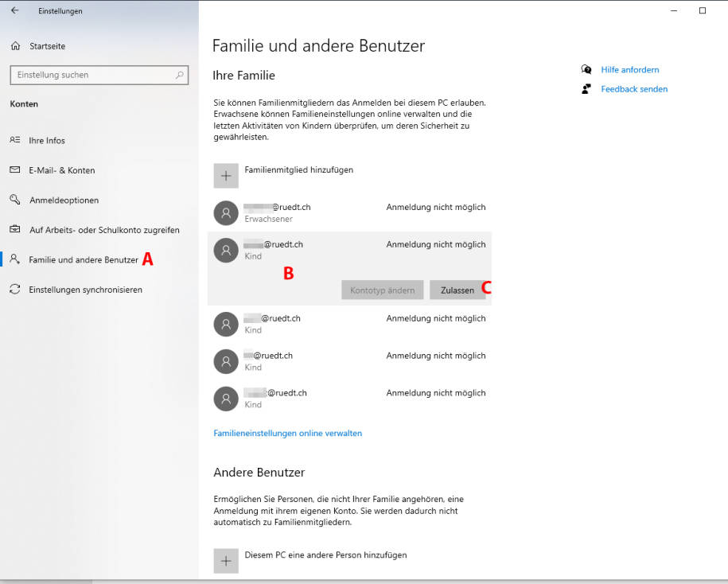The height and width of the screenshot is (584, 728).
Task: Click person icon beside Familie und andere Benutzer
Action: (x=15, y=259)
